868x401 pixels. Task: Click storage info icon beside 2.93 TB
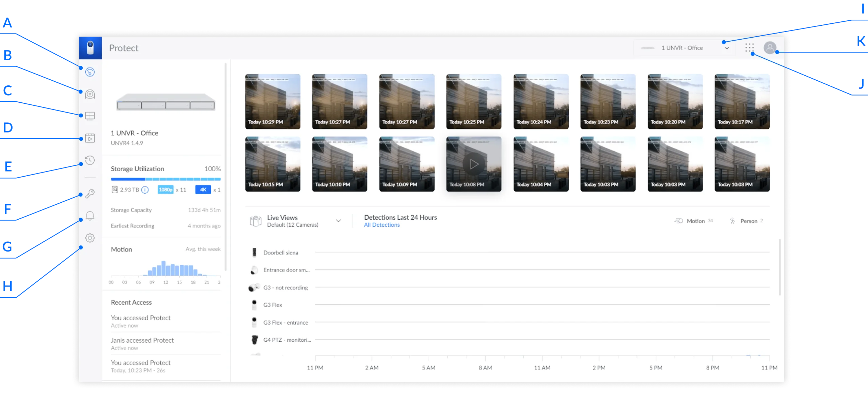pyautogui.click(x=145, y=190)
